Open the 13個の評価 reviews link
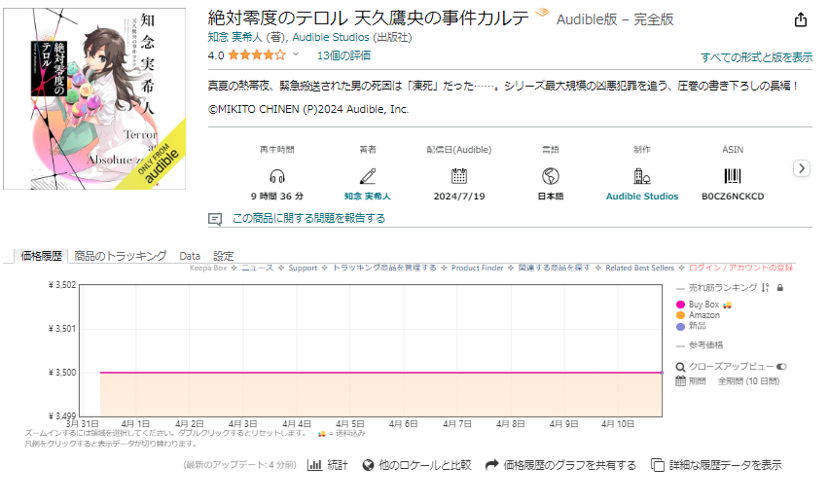This screenshot has height=504, width=829. point(343,55)
